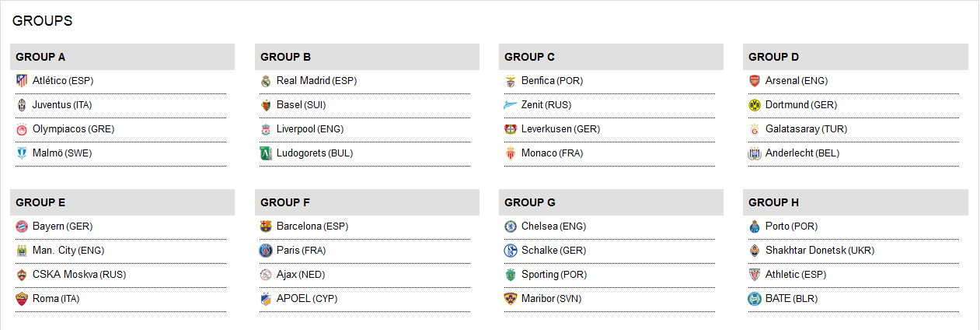Image resolution: width=980 pixels, height=330 pixels.
Task: Click the Porto crest icon
Action: (754, 226)
